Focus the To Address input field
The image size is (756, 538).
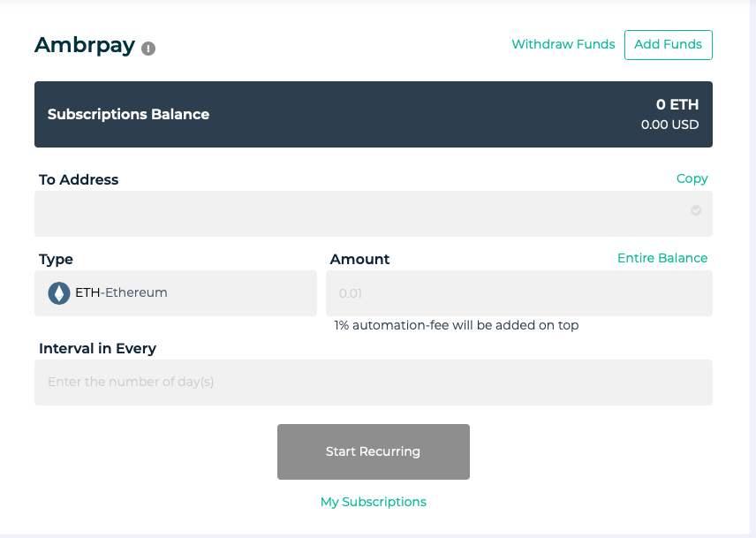pyautogui.click(x=374, y=214)
